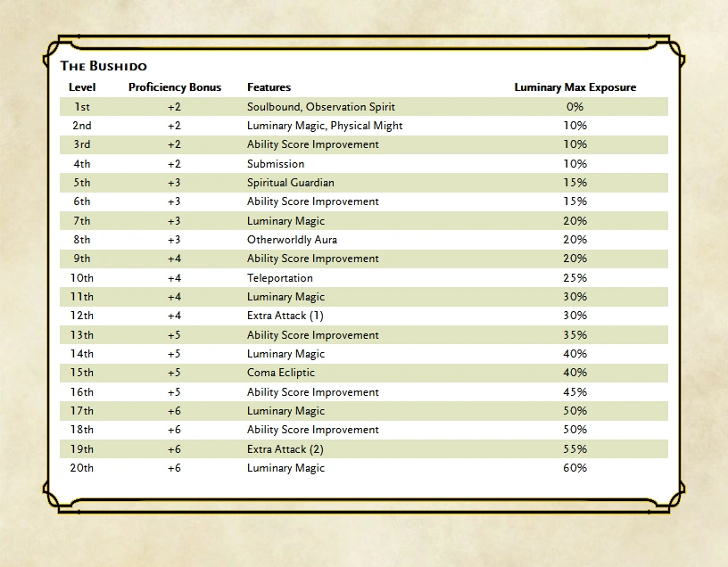The image size is (728, 567).
Task: Click the "Luminary Max Exposure" header
Action: [x=575, y=87]
